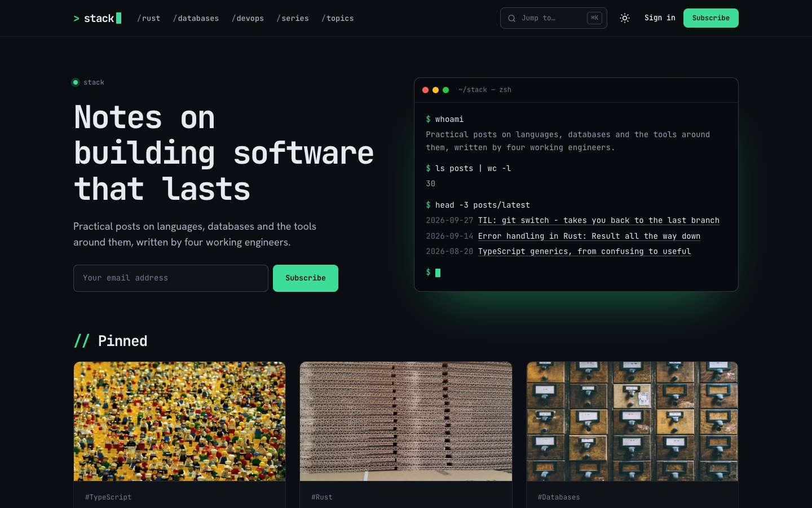Toggle the light/dark theme sun icon

click(x=625, y=18)
